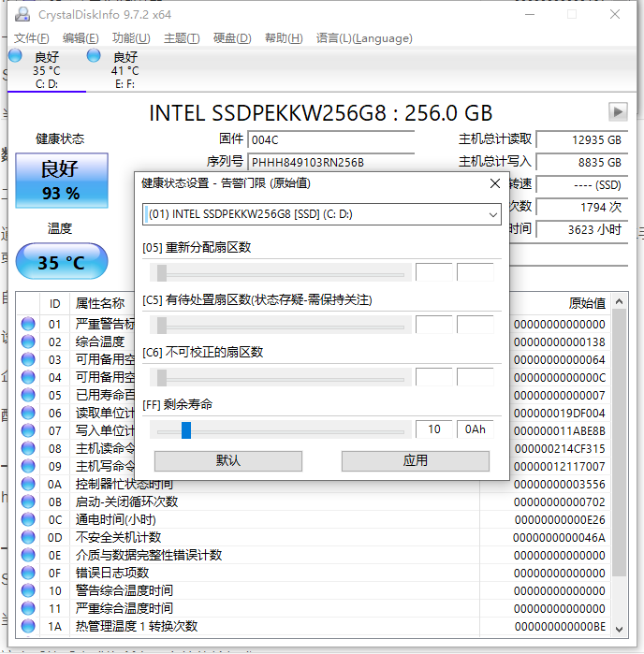Click the 剩余寿命 threshold value field showing 10
Viewport: 644px width, 654px height.
pos(434,429)
